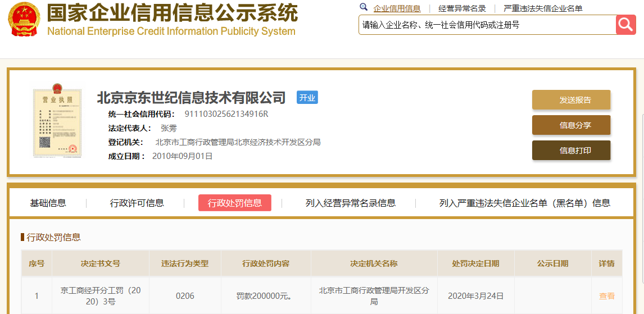Click penalty date 2020年3月24日
Screen dimensions: 644x314
click(x=475, y=296)
